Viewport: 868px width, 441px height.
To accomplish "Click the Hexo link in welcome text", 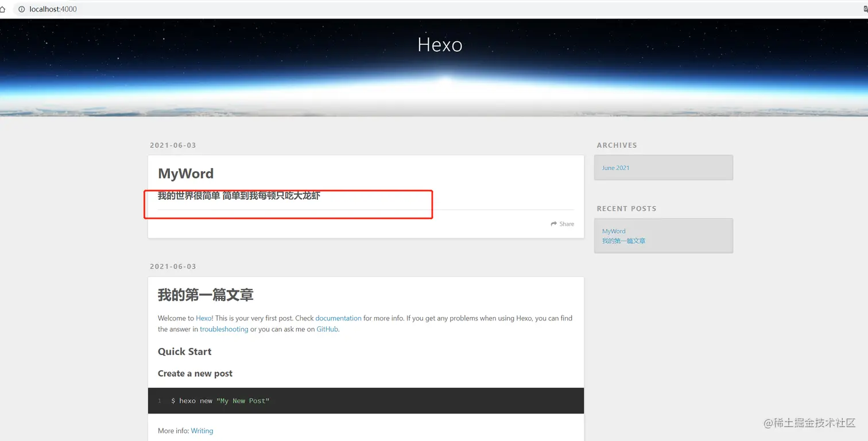I will click(x=203, y=318).
